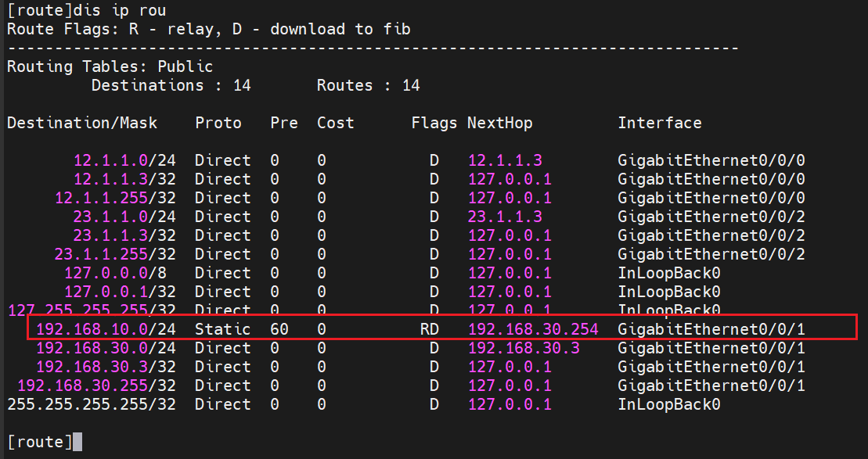Click the 'Routing Tables: Public' text
868x459 pixels.
[110, 66]
